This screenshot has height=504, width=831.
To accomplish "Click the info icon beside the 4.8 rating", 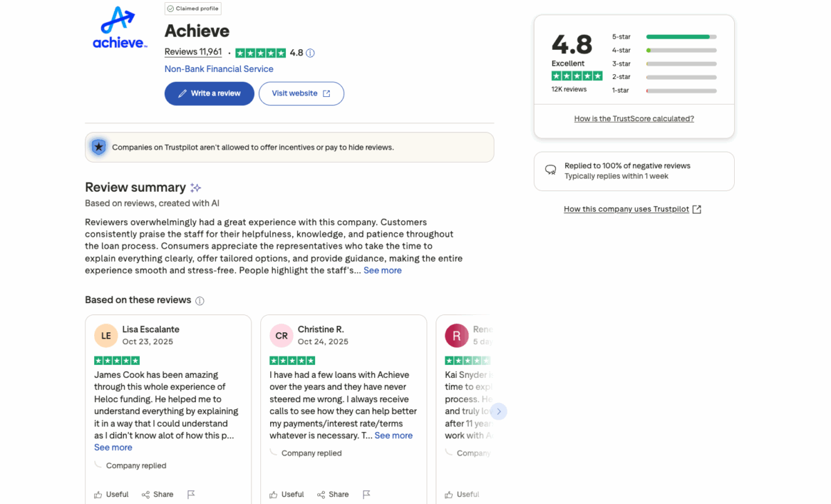I will tap(310, 52).
